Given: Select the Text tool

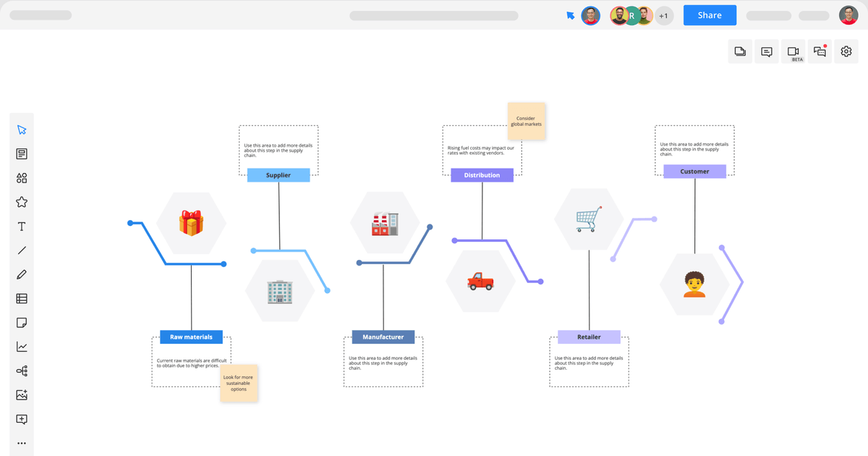Looking at the screenshot, I should (22, 227).
